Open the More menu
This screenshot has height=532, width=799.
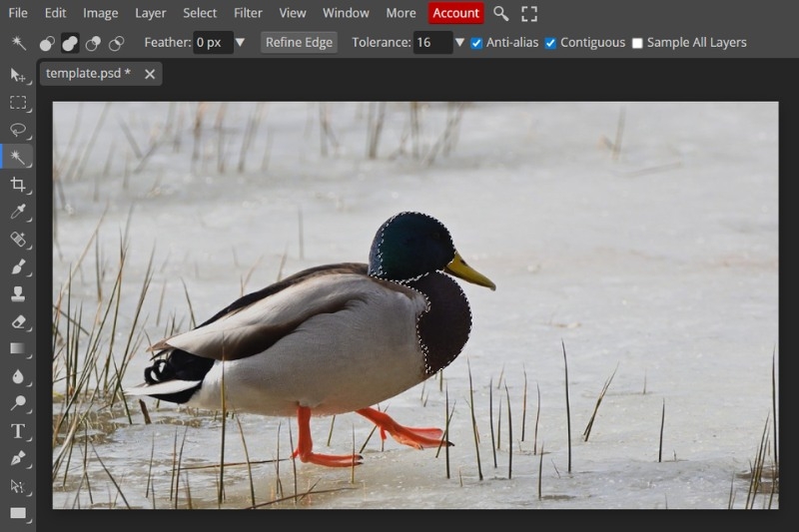(400, 13)
